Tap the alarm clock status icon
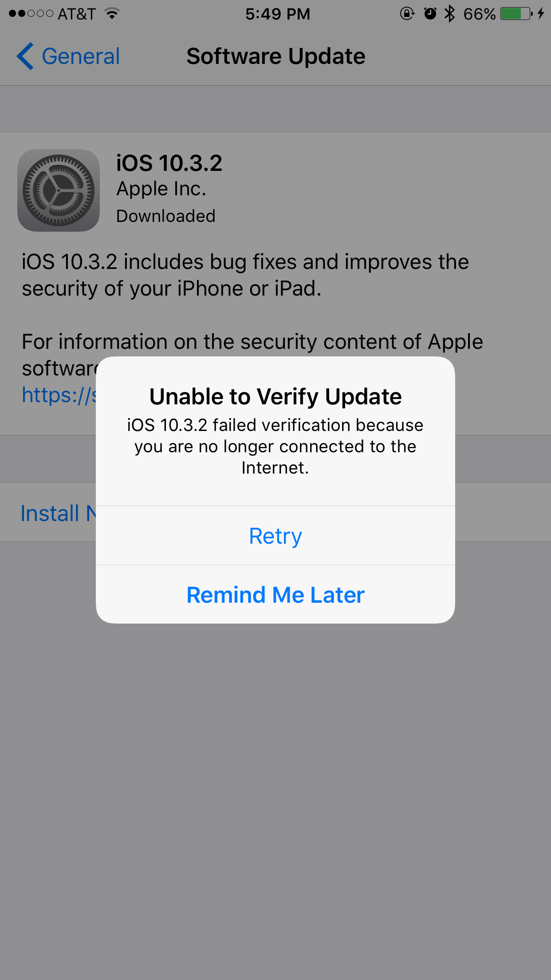551x980 pixels. [430, 14]
